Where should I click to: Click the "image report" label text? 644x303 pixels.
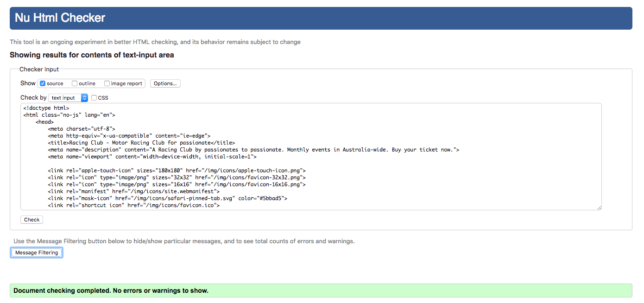127,84
